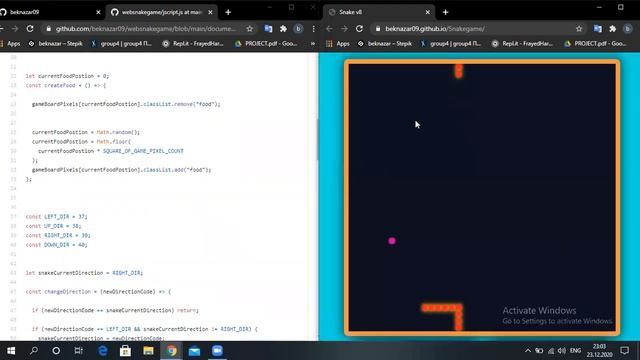Open beknazar - Stepik bookmark in left window
This screenshot has width=640, height=360.
tap(55, 43)
